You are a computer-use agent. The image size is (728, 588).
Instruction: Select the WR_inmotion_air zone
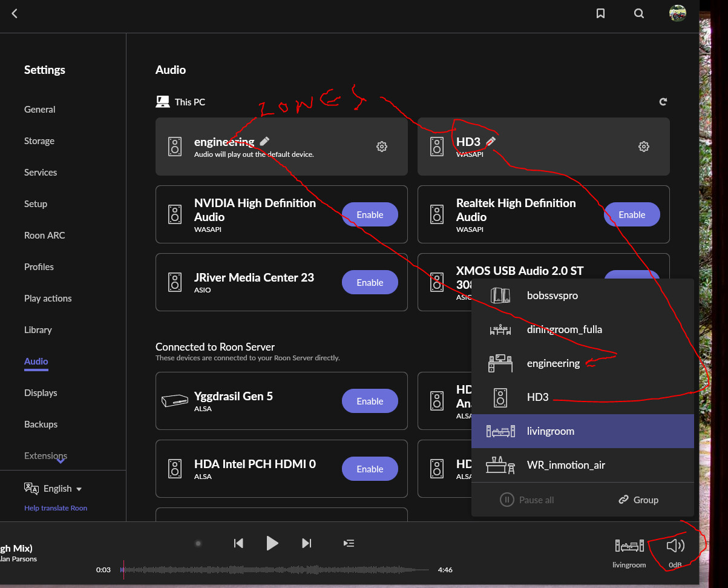click(583, 465)
